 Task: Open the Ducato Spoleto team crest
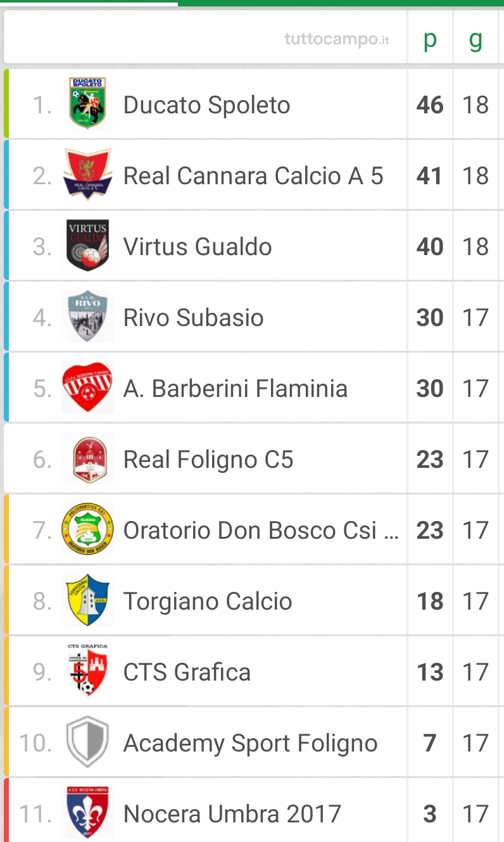point(87,103)
